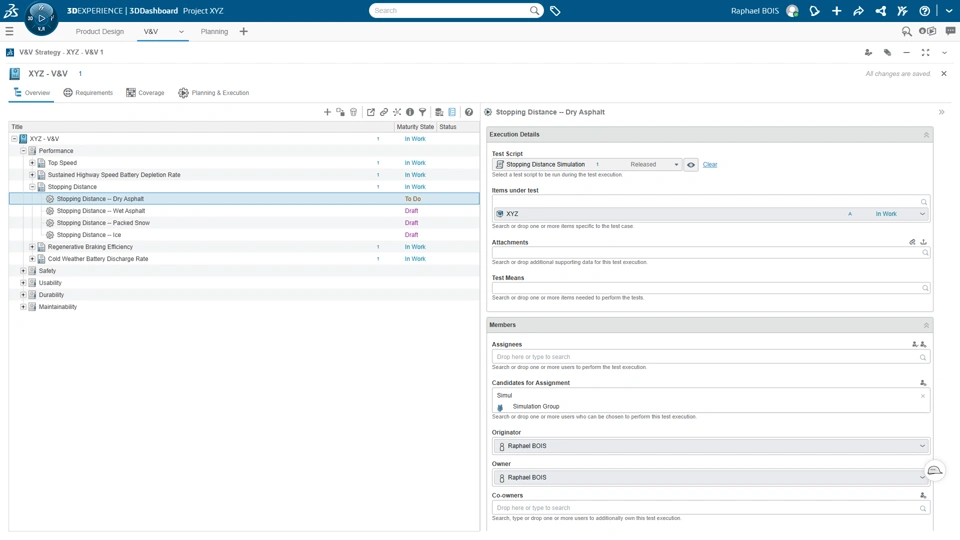
Task: Click the tree toolbar help question mark
Action: point(468,112)
